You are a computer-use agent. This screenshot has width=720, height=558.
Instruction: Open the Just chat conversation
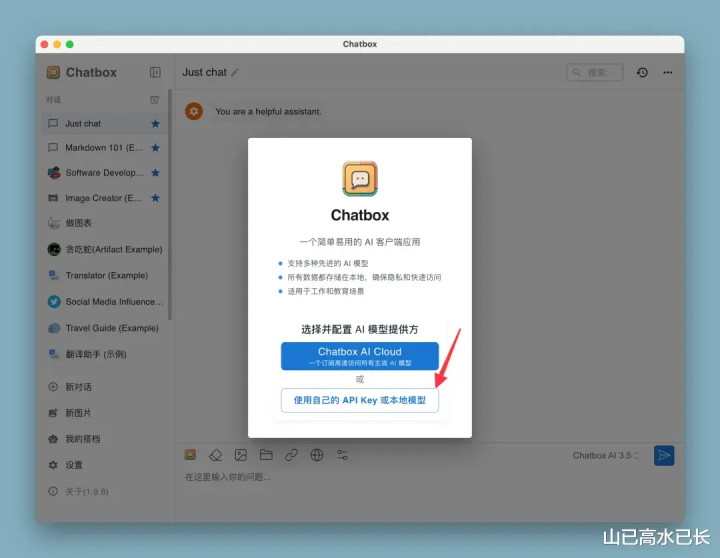tap(104, 124)
